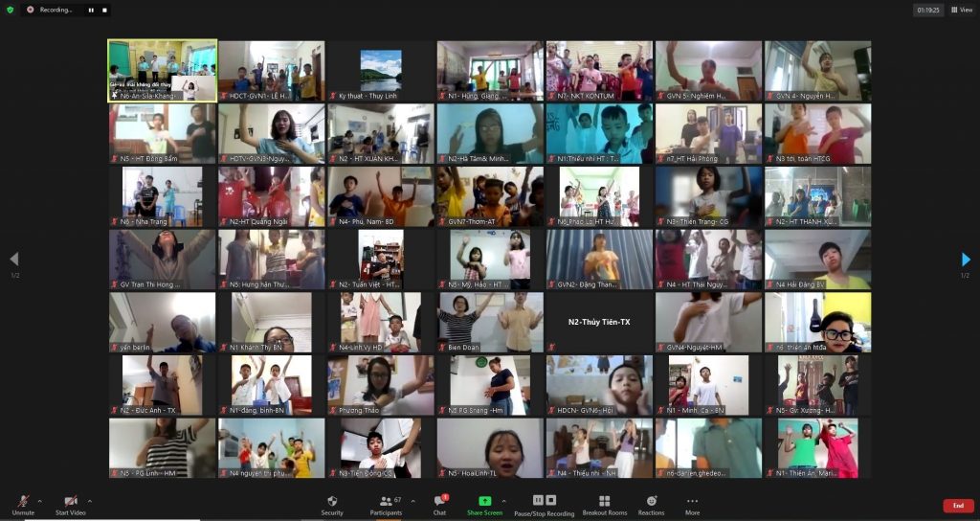The width and height of the screenshot is (980, 521).
Task: Open the Security shield menu
Action: pos(332,506)
